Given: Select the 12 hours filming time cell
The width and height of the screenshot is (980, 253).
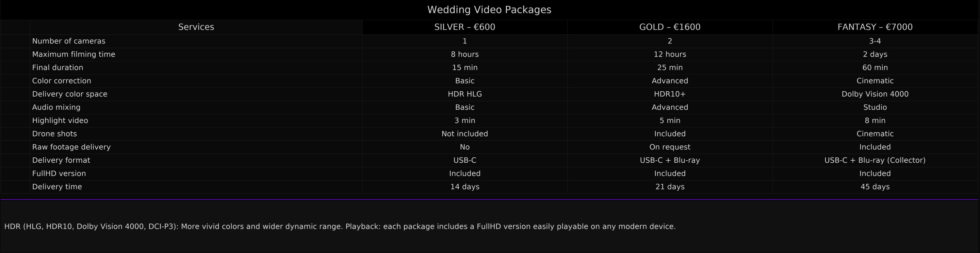Looking at the screenshot, I should (670, 54).
